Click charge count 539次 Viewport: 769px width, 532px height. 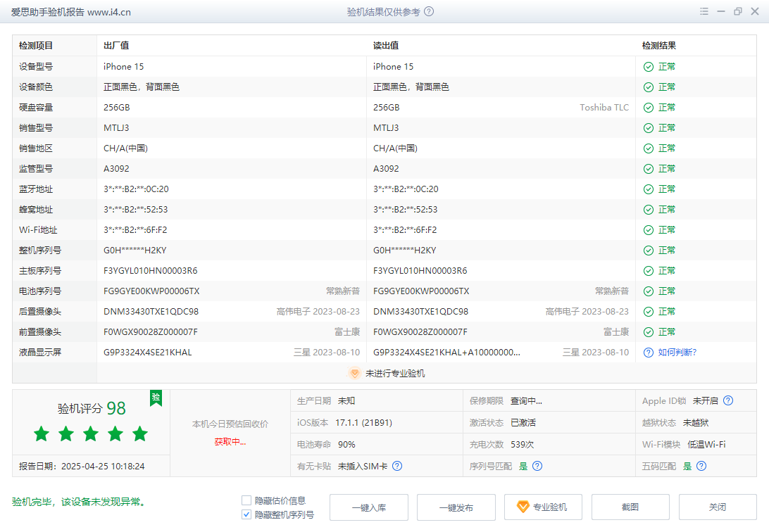pos(523,445)
